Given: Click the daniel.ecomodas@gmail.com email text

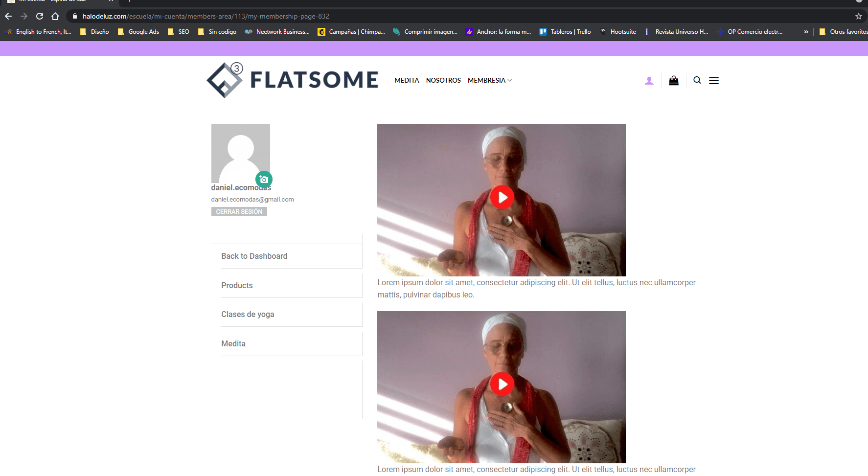Looking at the screenshot, I should point(252,200).
